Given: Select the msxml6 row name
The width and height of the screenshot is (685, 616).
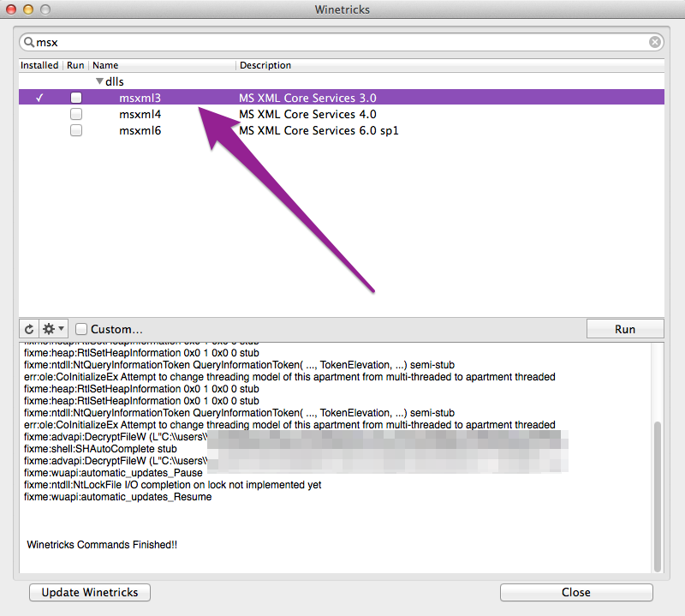Looking at the screenshot, I should [140, 130].
